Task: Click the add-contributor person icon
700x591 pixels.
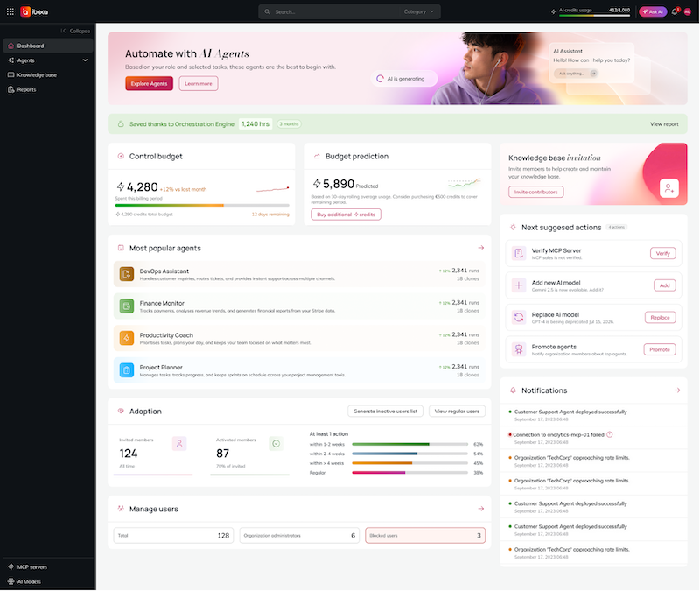Action: click(668, 188)
